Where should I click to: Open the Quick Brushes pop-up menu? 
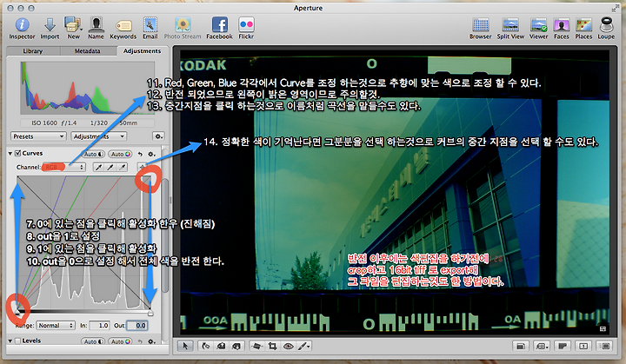click(303, 346)
